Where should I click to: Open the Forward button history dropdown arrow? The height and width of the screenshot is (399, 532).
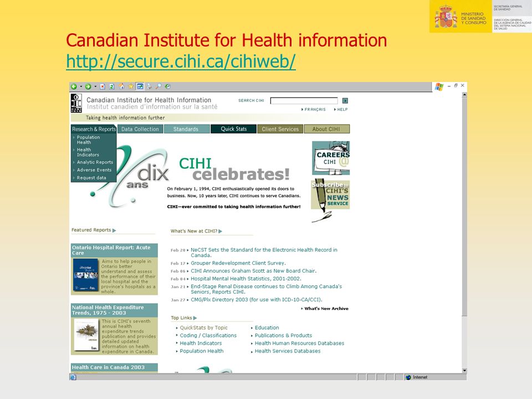[95, 86]
